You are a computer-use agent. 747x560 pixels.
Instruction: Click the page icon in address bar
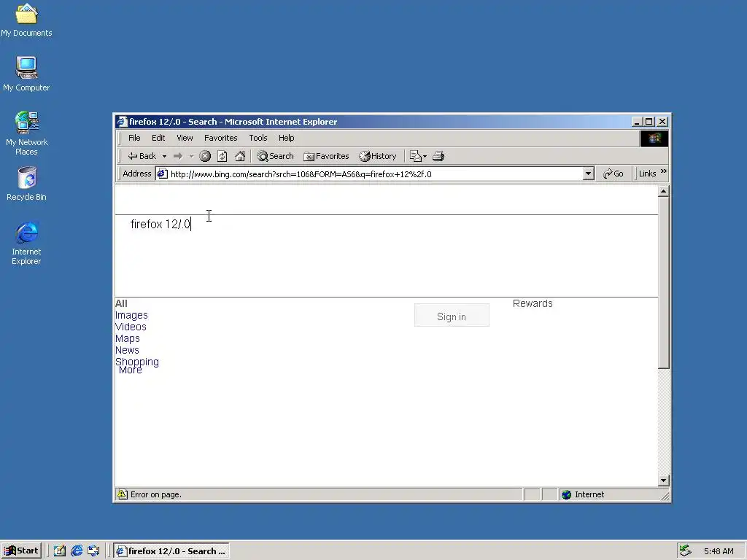tap(162, 174)
